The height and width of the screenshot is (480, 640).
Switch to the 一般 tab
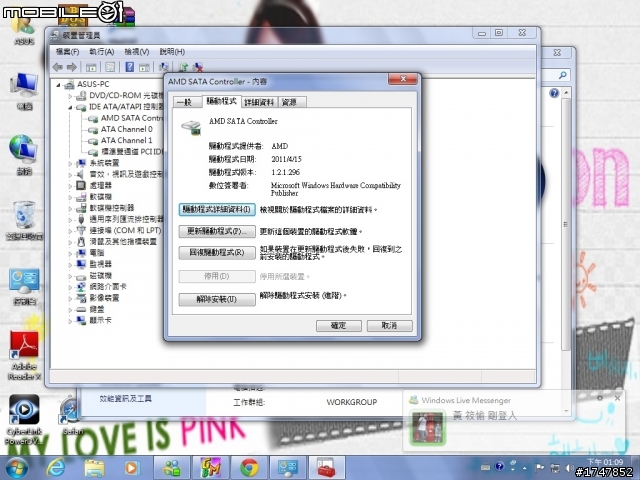tap(187, 102)
